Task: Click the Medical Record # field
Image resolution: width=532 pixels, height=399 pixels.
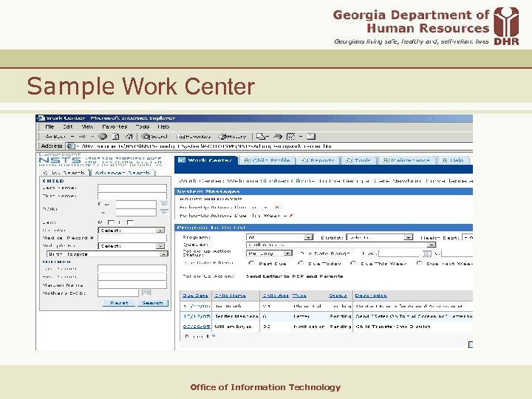Action: (132, 238)
